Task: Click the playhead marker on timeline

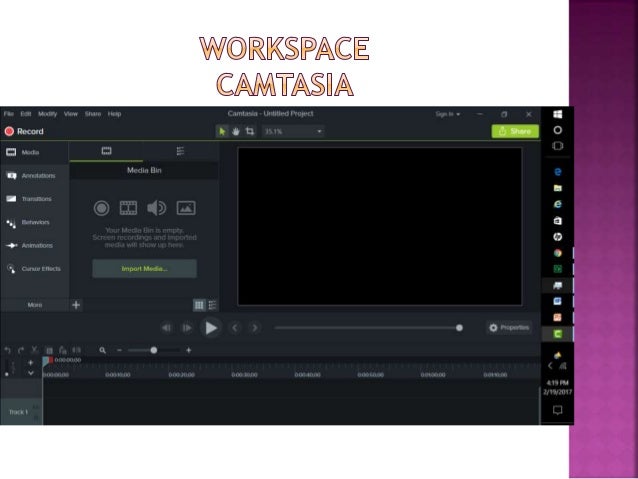Action: pos(48,361)
